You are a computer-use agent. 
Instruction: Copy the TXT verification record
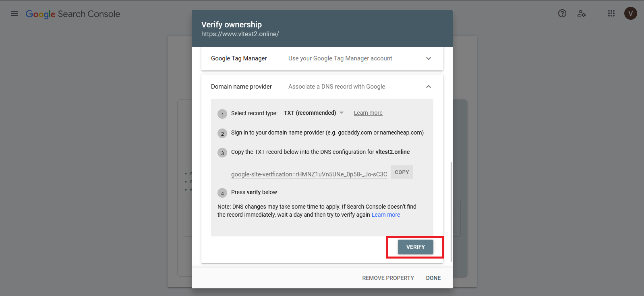click(x=402, y=172)
